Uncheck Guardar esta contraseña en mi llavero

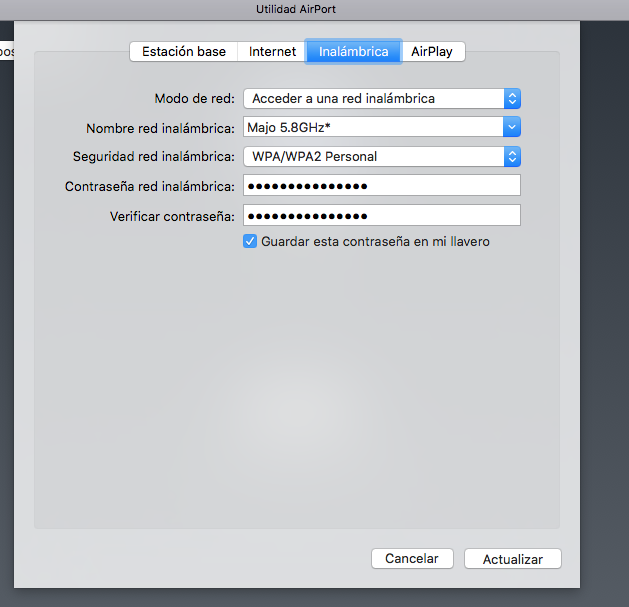click(x=250, y=242)
